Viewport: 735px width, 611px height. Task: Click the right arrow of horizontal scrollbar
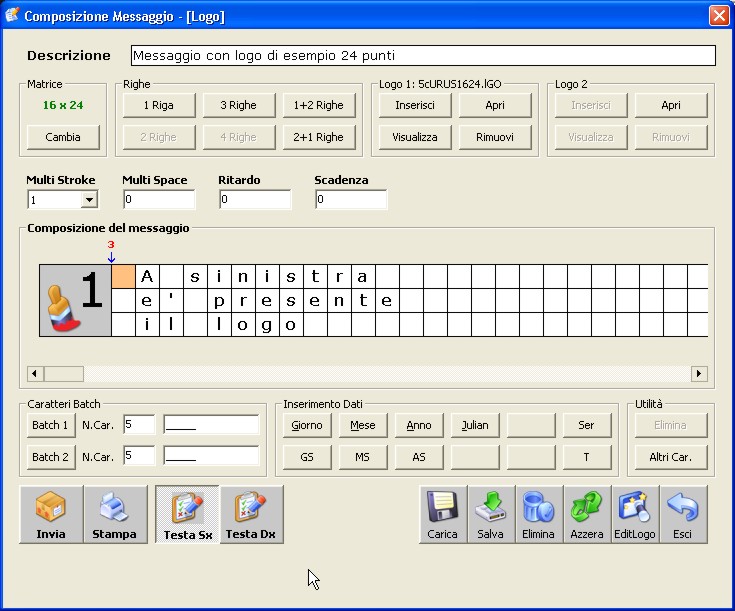pos(699,374)
